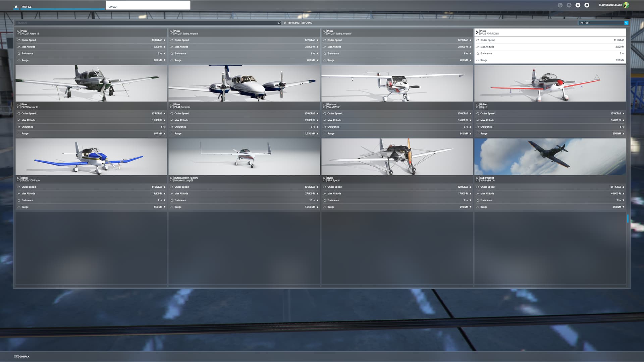Click the Endurance icon on Ryan ST-A Special
Screen dimensions: 644x362
pos(325,200)
